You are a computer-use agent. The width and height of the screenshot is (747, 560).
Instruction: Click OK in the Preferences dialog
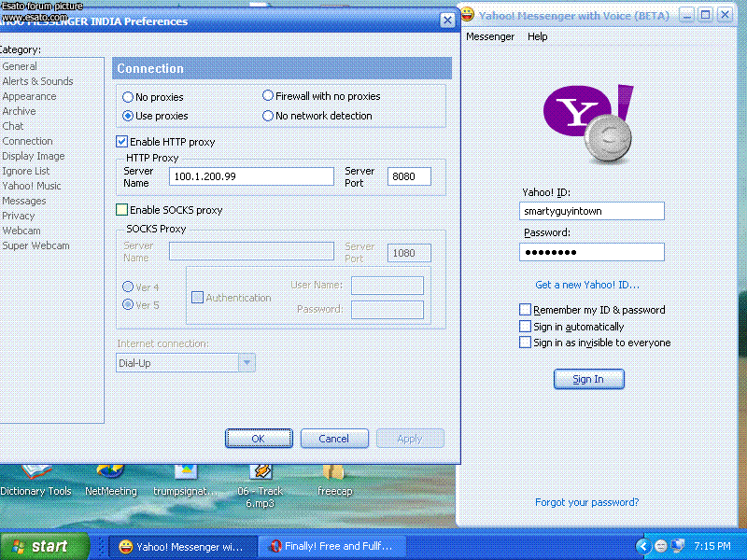tap(259, 438)
